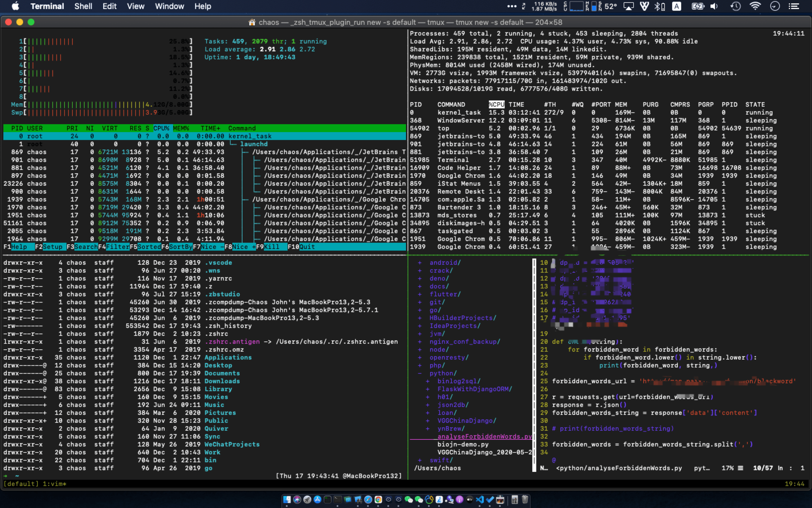This screenshot has height=508, width=812.
Task: Click the .zsh_history entry in listing
Action: point(228,326)
